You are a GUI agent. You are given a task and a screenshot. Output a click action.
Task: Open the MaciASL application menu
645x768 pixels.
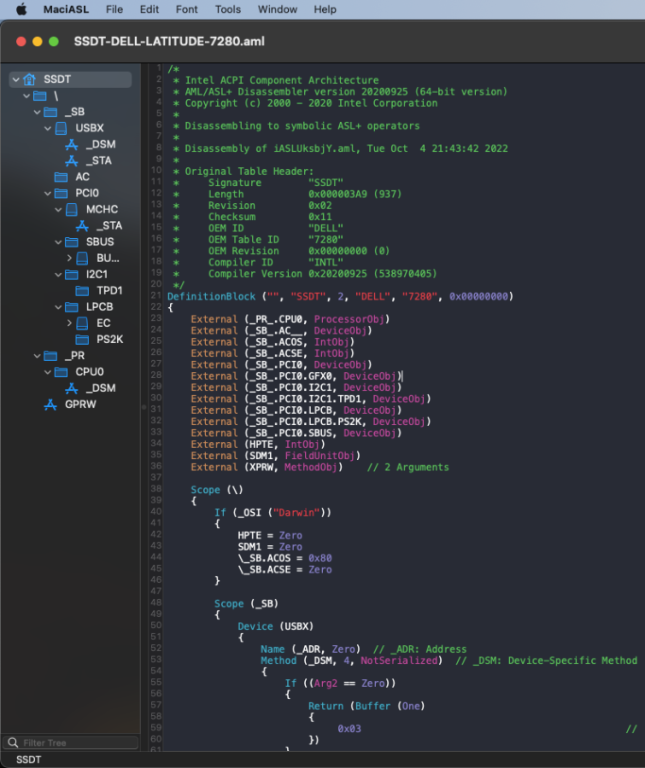66,9
